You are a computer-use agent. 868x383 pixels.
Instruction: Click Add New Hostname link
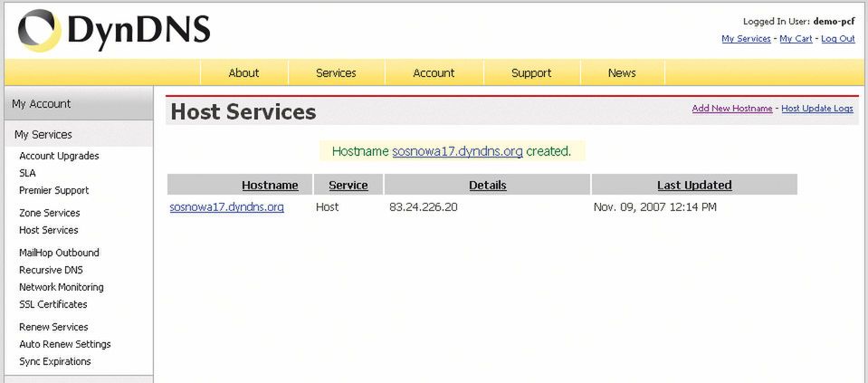(732, 109)
